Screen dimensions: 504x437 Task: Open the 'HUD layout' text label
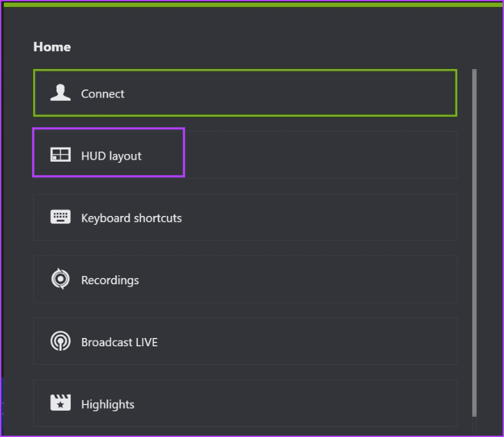111,156
